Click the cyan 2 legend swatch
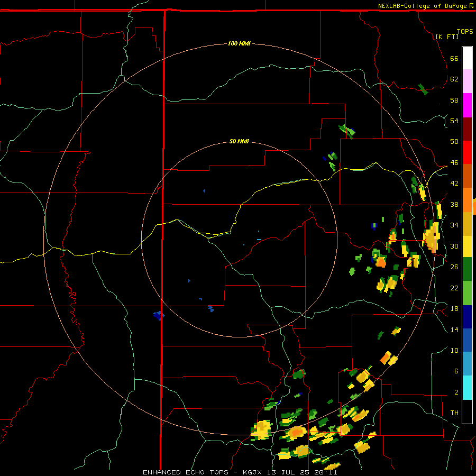476x476 pixels. coord(467,388)
